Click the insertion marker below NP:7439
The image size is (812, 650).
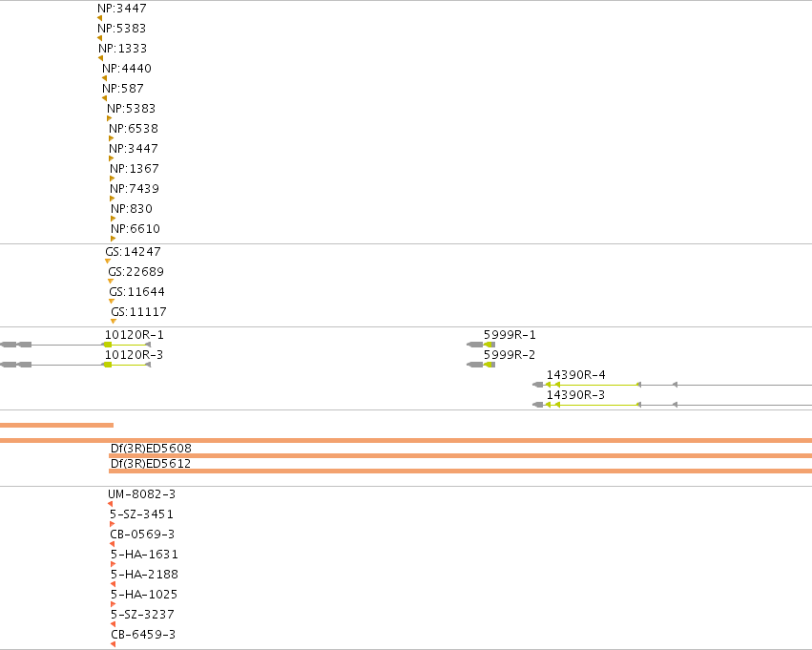[x=112, y=199]
